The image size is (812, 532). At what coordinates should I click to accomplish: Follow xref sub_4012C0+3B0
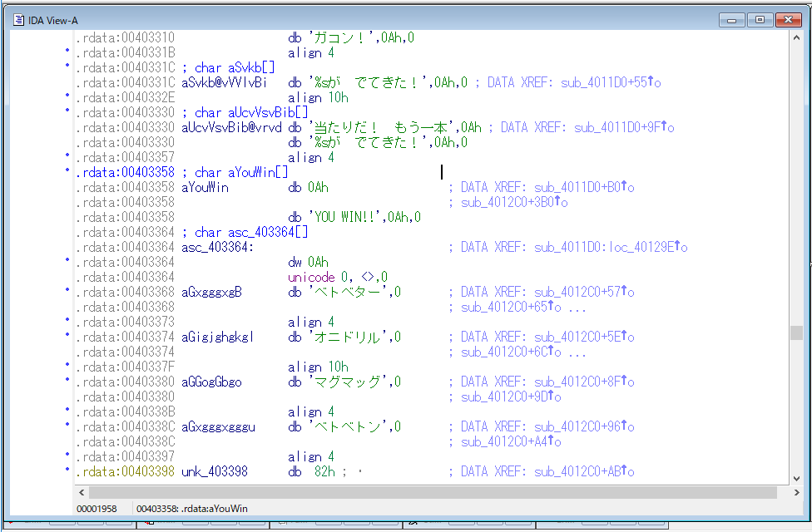tap(514, 202)
